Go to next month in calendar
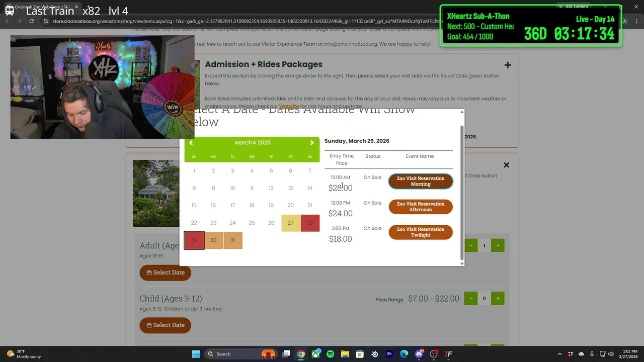The width and height of the screenshot is (644, 362). point(312,143)
